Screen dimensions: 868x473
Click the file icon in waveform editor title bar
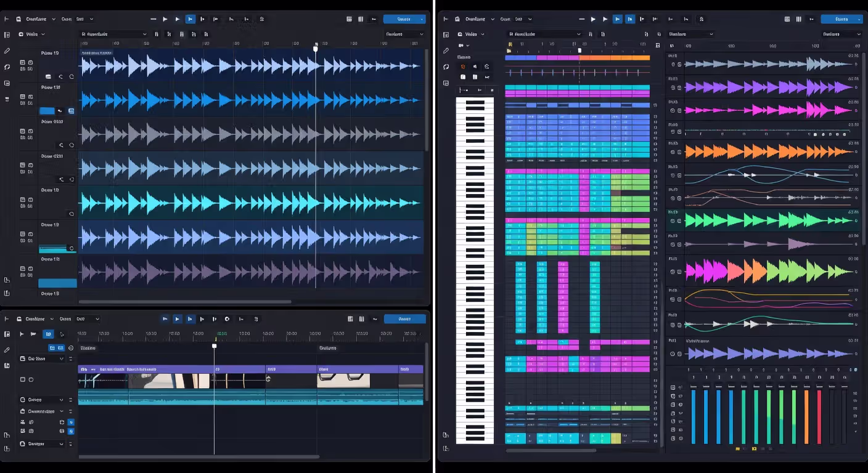[18, 19]
